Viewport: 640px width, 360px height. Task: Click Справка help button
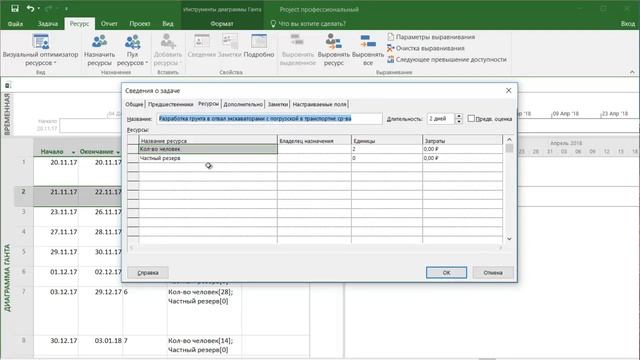pyautogui.click(x=148, y=273)
